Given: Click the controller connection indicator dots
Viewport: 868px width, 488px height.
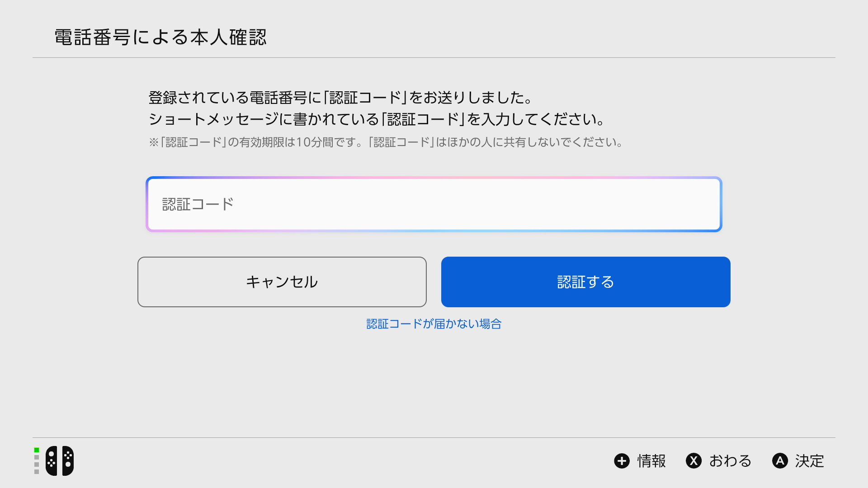Looking at the screenshot, I should click(36, 461).
